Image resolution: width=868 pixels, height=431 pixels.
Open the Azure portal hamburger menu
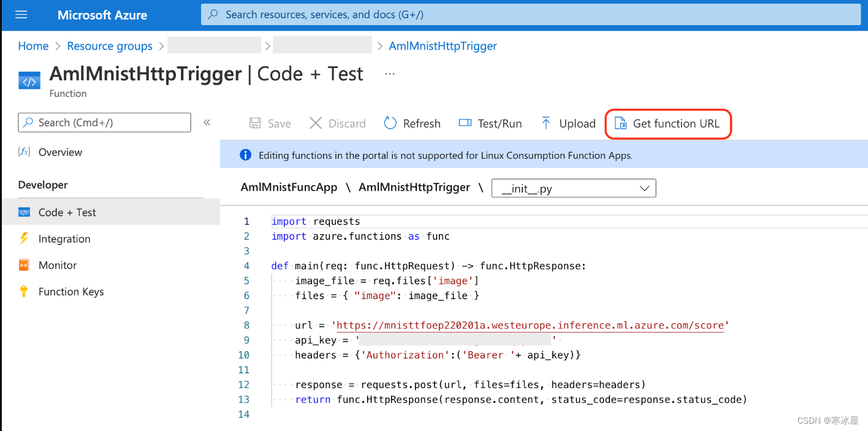point(21,15)
